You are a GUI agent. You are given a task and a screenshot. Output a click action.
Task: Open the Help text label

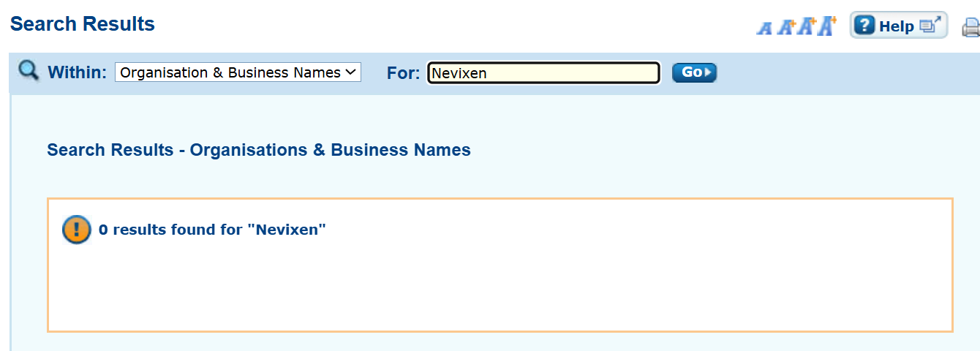point(896,26)
